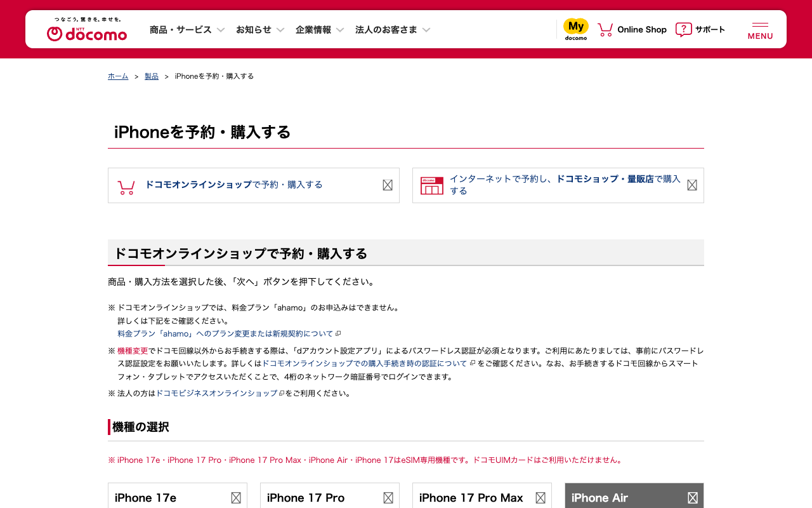Click the iPhoneを予約・購入する breadcrumb text

214,76
